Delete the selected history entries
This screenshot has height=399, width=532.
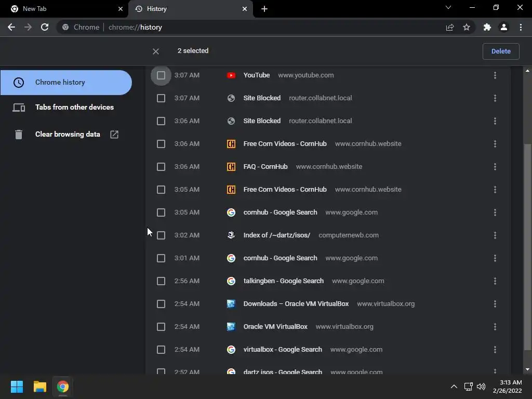[501, 51]
